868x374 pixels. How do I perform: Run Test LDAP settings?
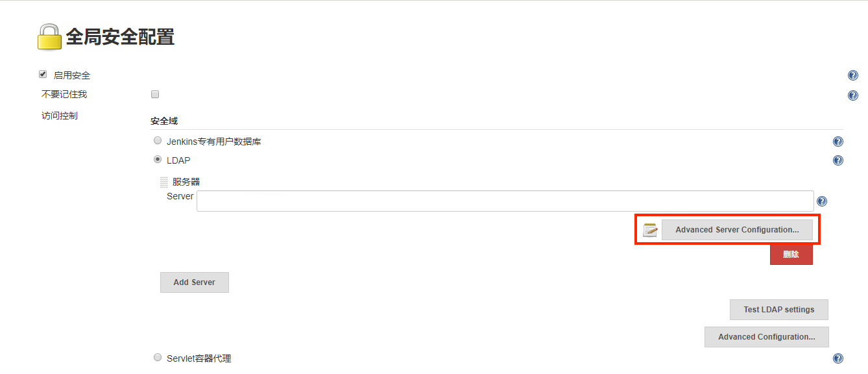point(778,310)
